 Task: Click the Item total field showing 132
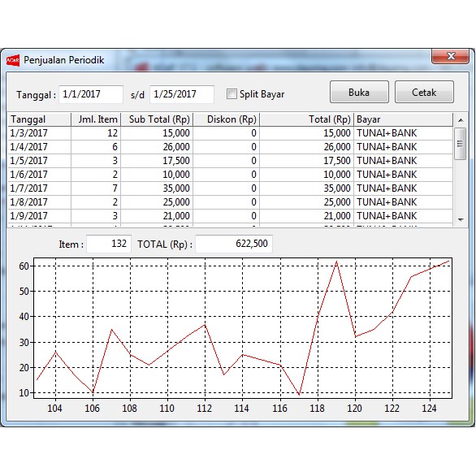click(109, 244)
